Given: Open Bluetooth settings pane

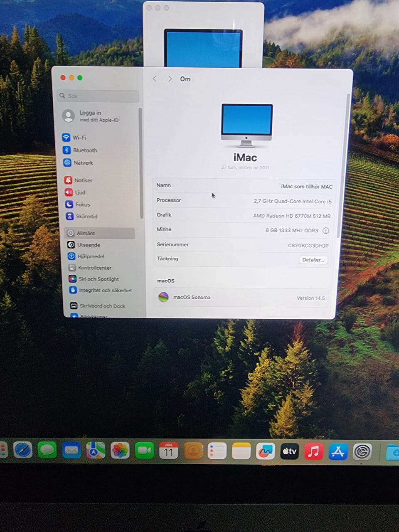Looking at the screenshot, I should pyautogui.click(x=80, y=150).
